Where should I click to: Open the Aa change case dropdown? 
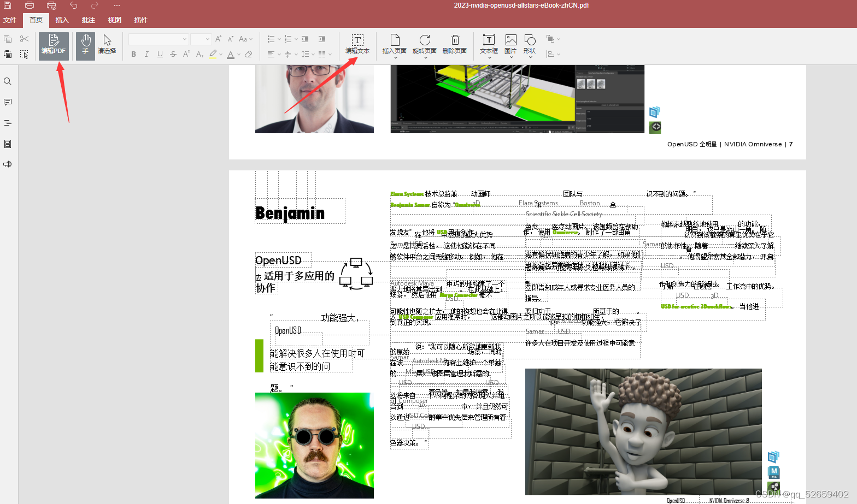245,39
